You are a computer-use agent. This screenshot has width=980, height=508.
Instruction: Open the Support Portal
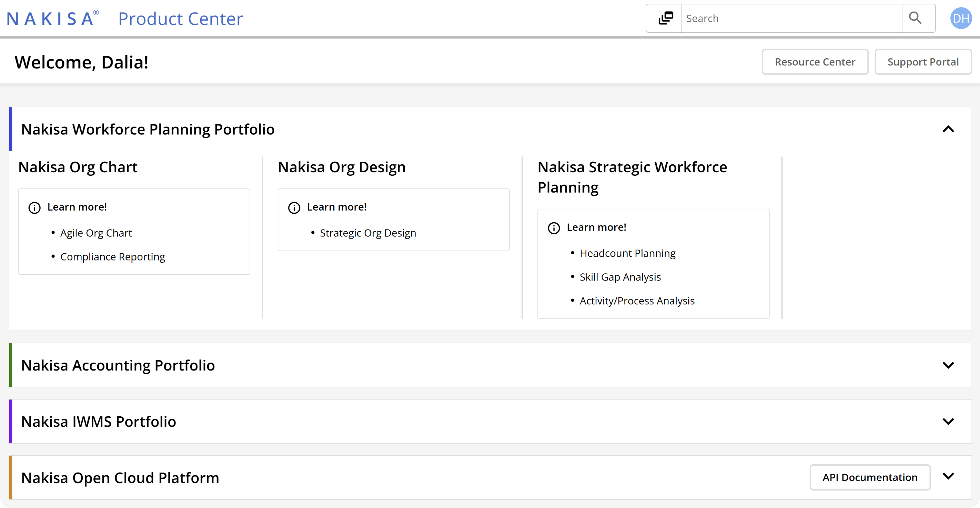click(923, 62)
